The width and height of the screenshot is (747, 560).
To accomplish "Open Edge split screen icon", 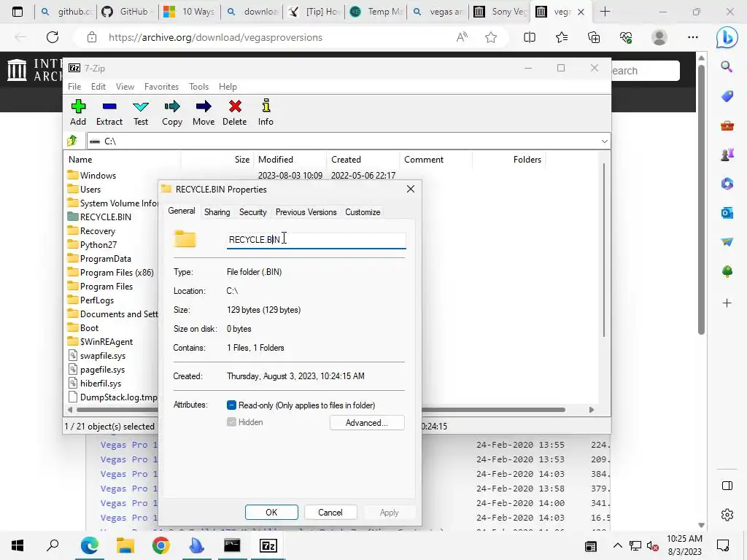I will pyautogui.click(x=530, y=37).
